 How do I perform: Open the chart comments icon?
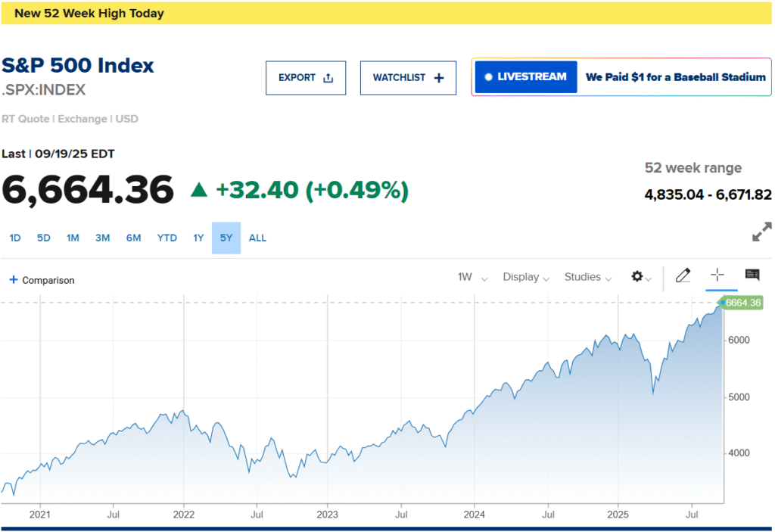point(752,275)
